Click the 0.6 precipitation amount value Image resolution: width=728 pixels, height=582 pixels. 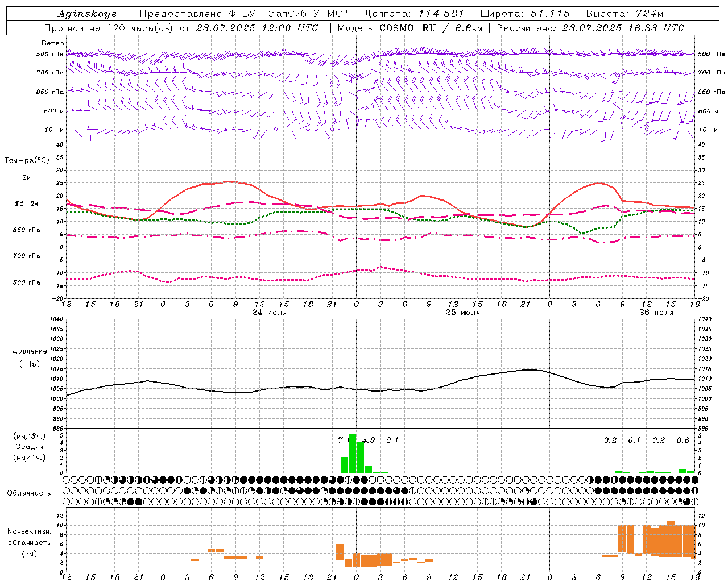(682, 440)
